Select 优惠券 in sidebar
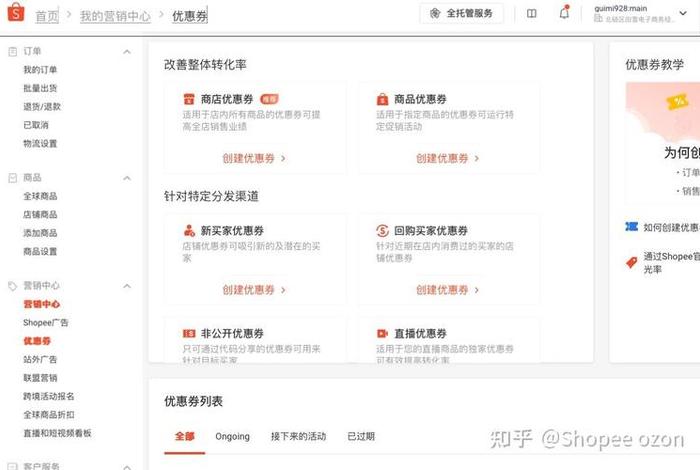Screen dimensions: 700x470 (x=37, y=341)
